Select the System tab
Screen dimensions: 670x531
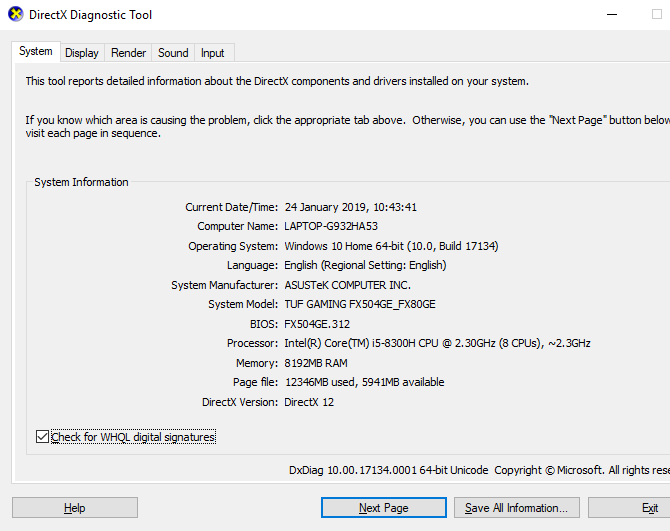coord(36,51)
